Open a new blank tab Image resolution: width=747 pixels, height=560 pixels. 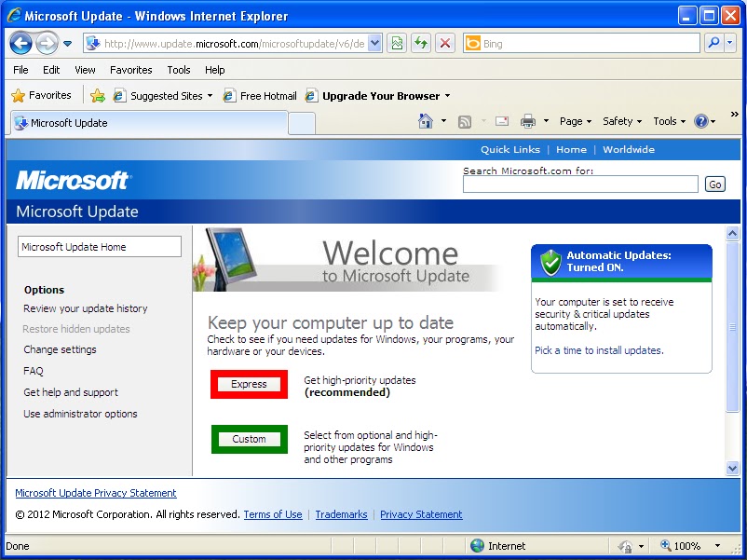click(302, 123)
